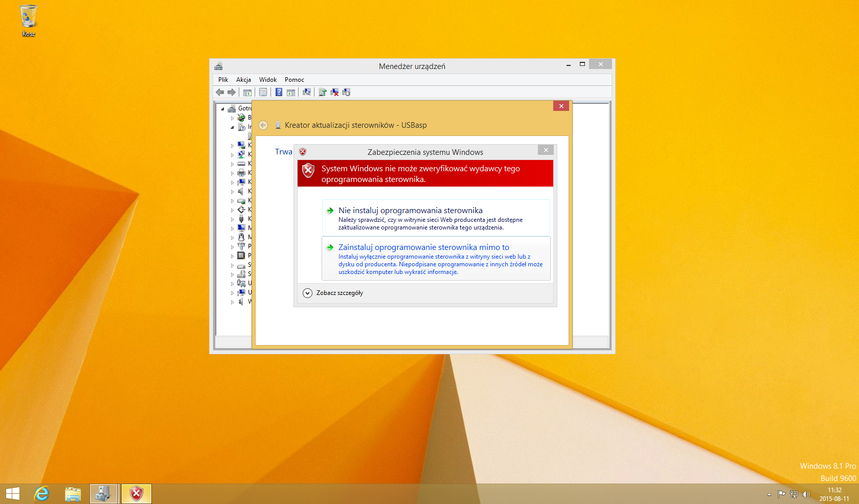Close the Zabezpieczenia systemu Windows dialog
This screenshot has width=859, height=504.
[546, 150]
